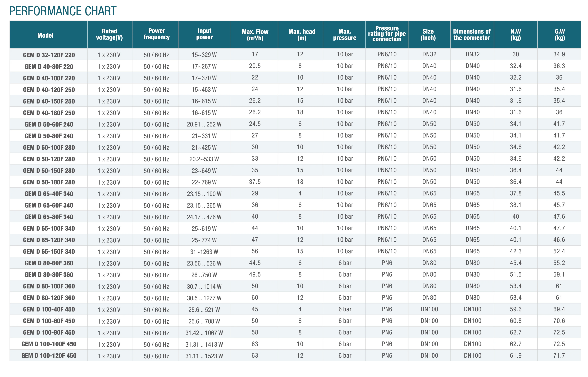The height and width of the screenshot is (377, 588).
Task: Select the 20.91 .. 252 W input power cell
Action: click(204, 124)
